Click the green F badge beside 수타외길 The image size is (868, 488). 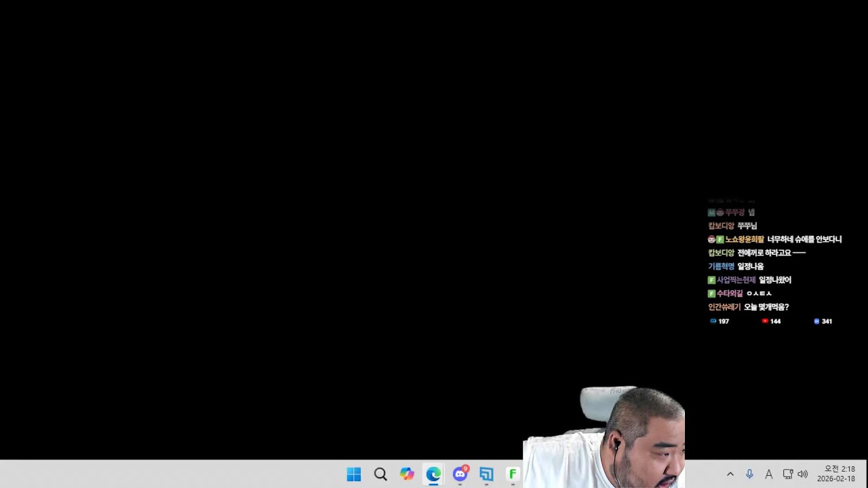pyautogui.click(x=711, y=293)
